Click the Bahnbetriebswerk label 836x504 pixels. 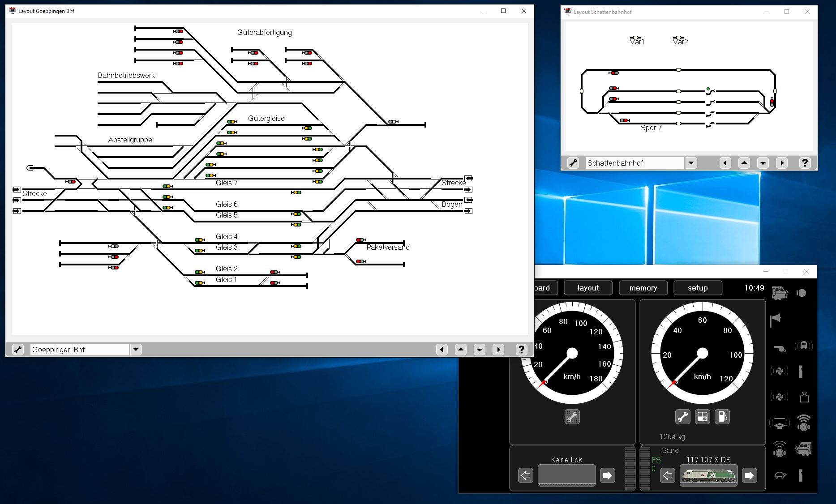coord(126,75)
